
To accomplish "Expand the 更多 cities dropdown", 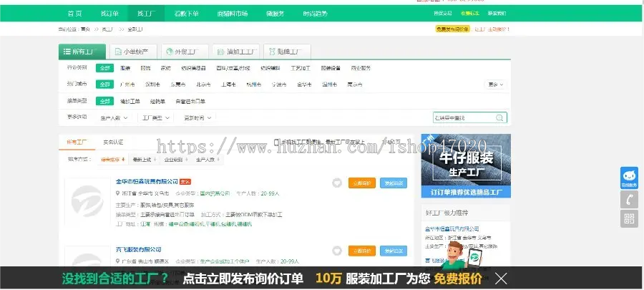I will [x=495, y=84].
